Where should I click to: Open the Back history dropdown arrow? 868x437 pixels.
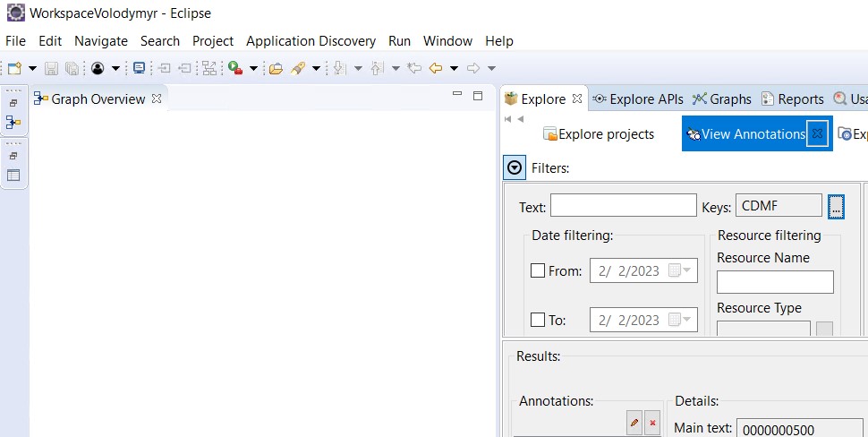454,69
